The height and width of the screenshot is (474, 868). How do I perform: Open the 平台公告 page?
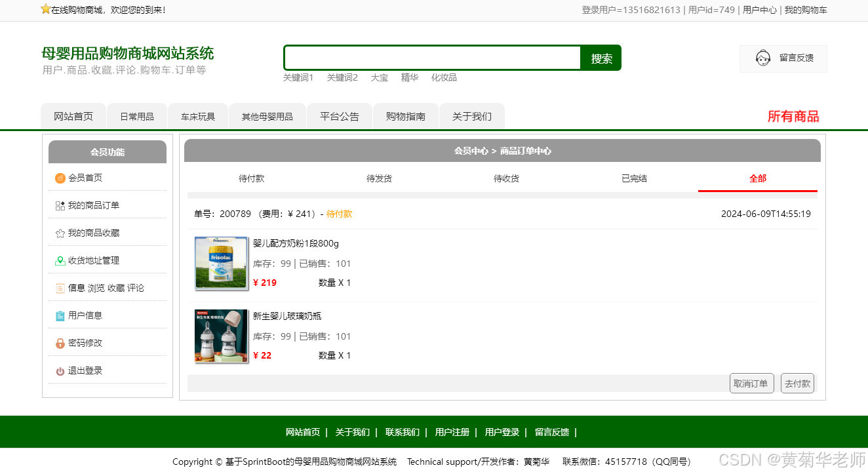(340, 117)
